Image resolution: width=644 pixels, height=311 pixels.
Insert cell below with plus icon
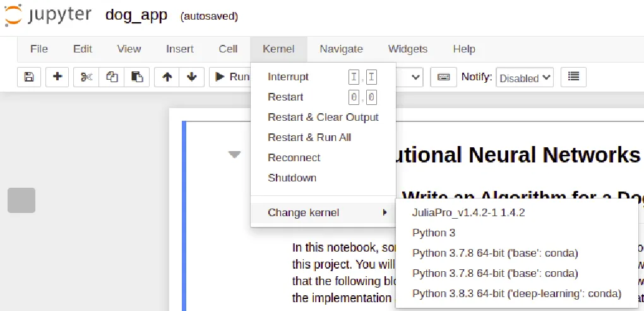point(57,77)
